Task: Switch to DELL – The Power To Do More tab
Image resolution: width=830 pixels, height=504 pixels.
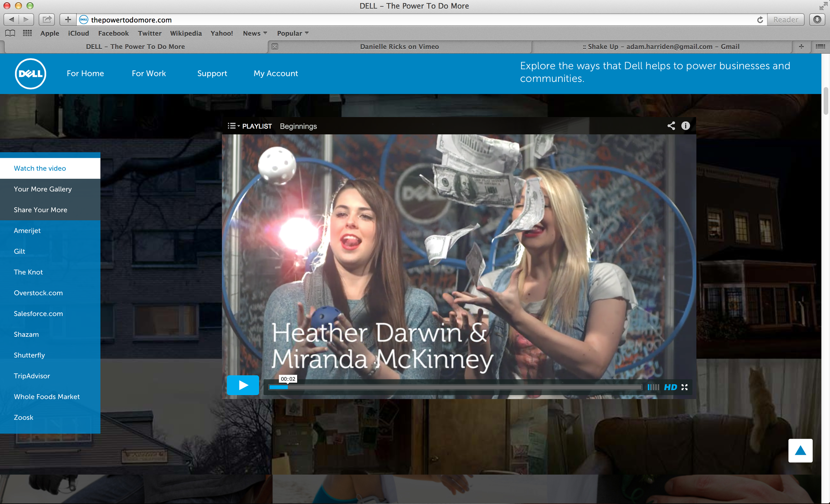Action: click(135, 47)
